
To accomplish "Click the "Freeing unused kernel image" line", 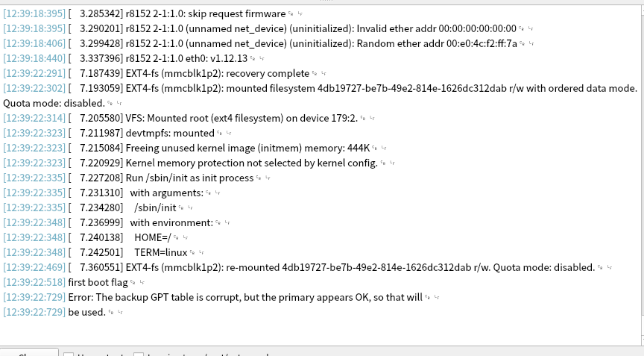I will pyautogui.click(x=224, y=148).
